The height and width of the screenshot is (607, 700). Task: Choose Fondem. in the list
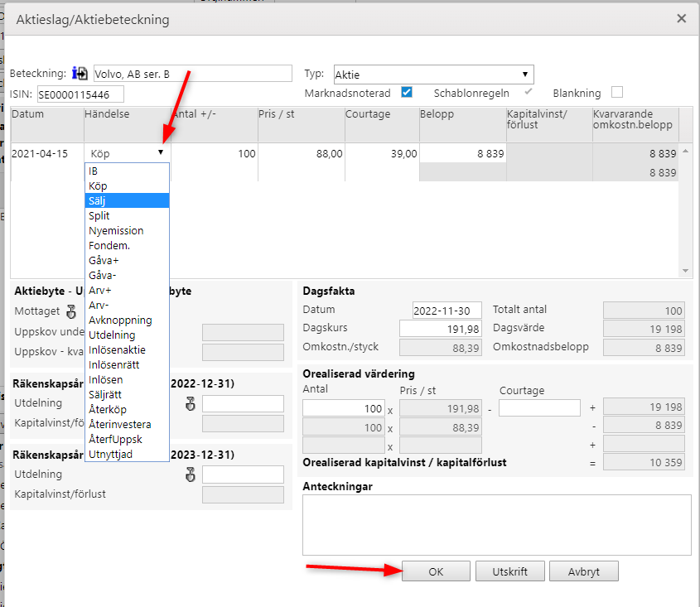(127, 245)
